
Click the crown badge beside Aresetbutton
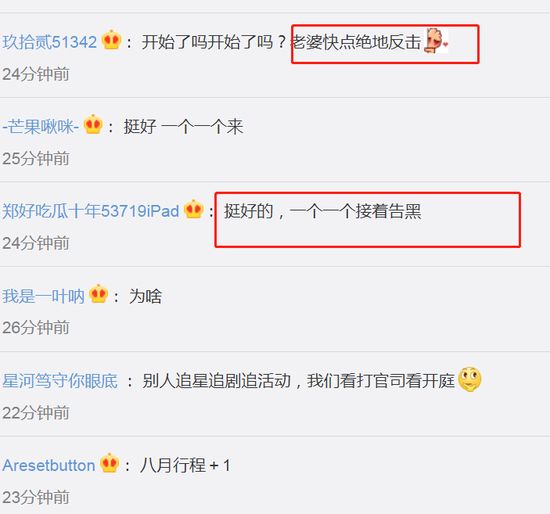coord(109,463)
